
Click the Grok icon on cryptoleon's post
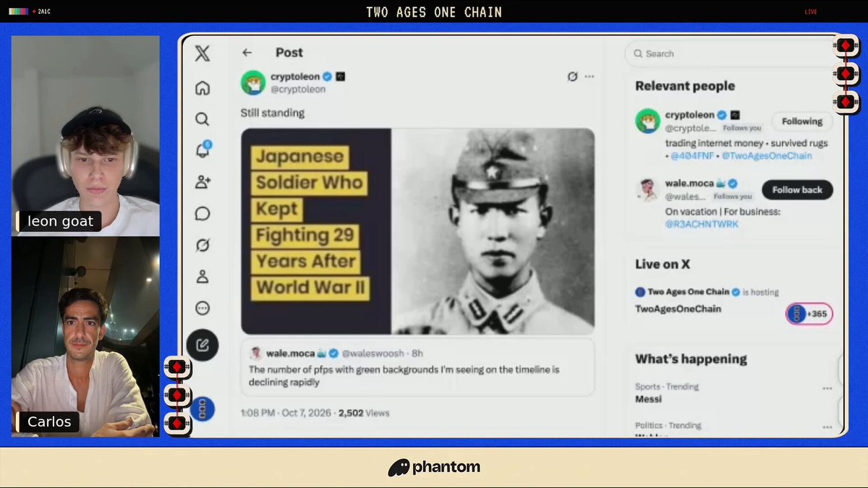572,77
